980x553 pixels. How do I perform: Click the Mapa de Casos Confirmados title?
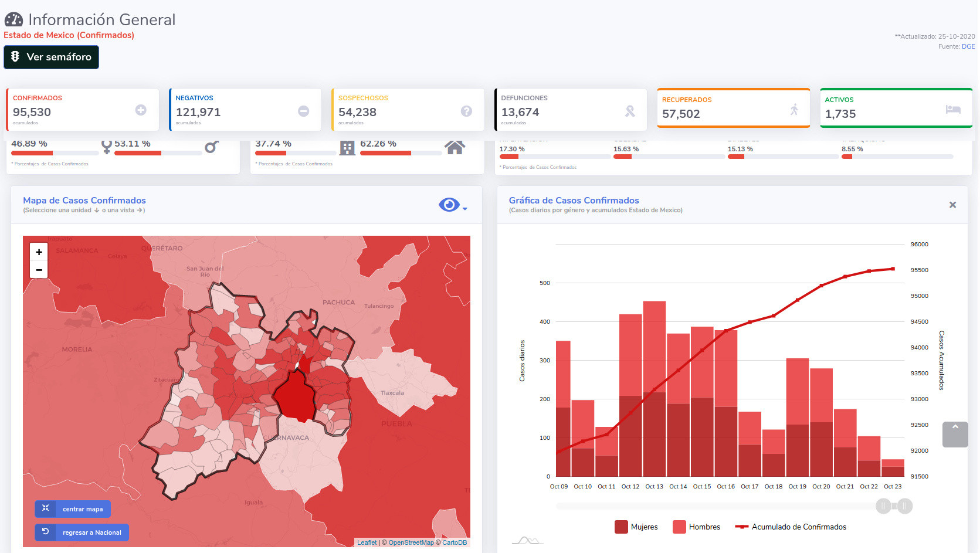(x=84, y=201)
